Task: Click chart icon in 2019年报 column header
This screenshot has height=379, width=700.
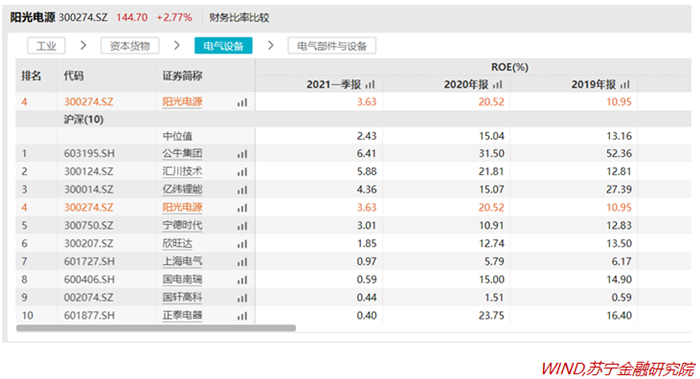Action: click(x=625, y=84)
